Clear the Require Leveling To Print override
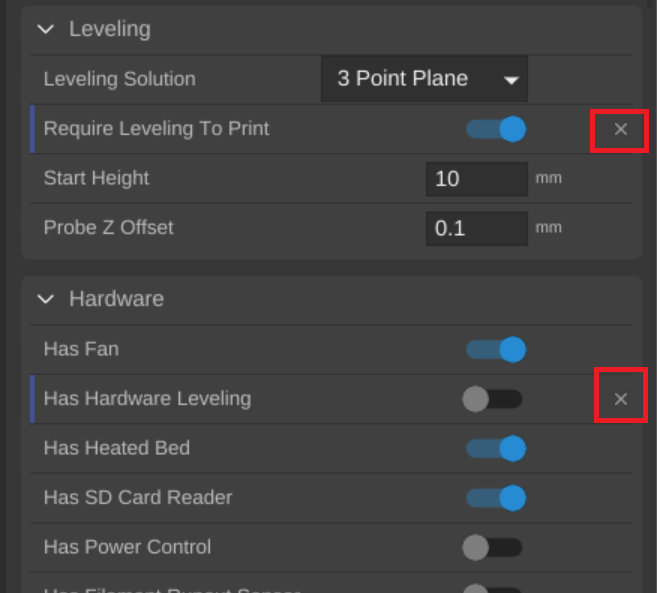This screenshot has width=657, height=593. coord(620,129)
